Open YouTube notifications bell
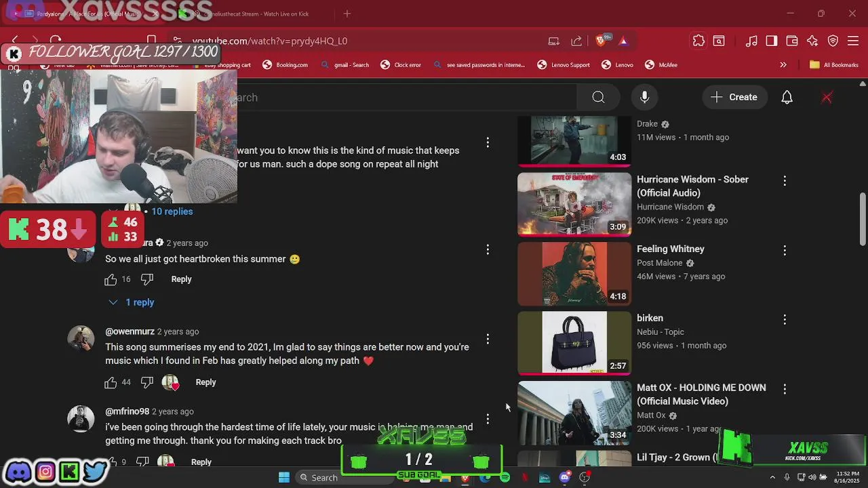 (x=787, y=98)
